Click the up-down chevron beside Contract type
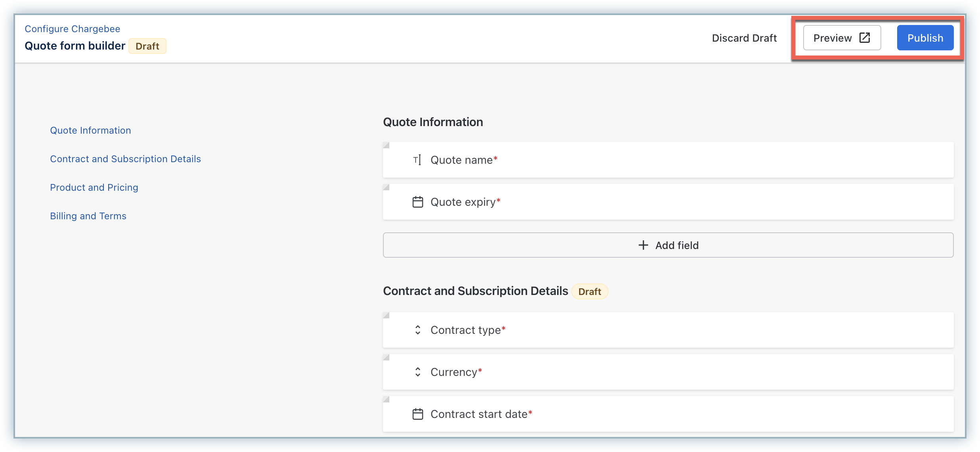 pyautogui.click(x=417, y=330)
